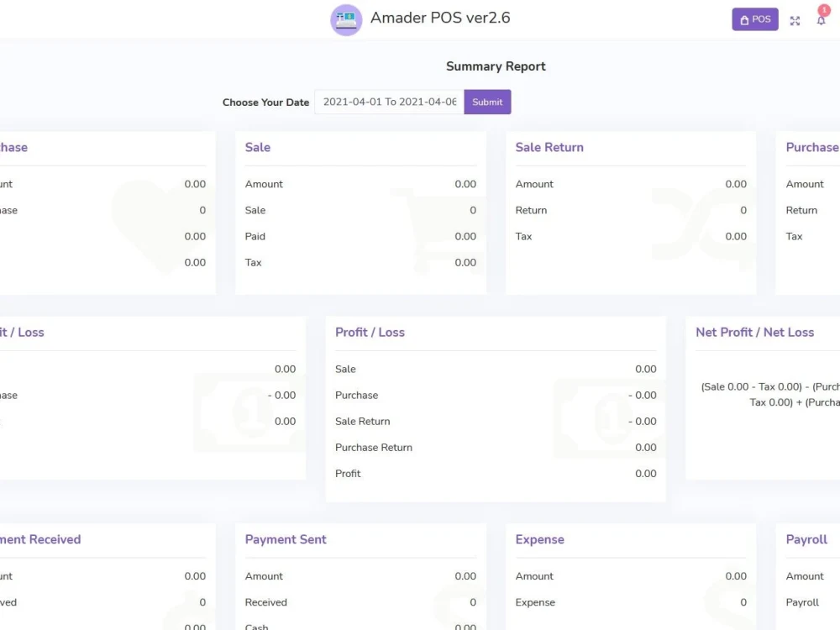Click the Net Profit formula text

[770, 394]
